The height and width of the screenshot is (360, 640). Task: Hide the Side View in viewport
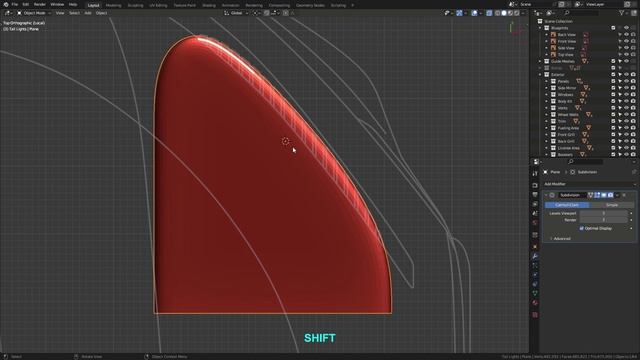tap(626, 48)
